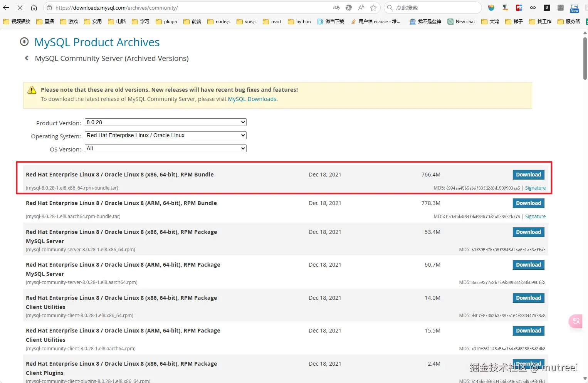Add this page to favorites star

373,8
